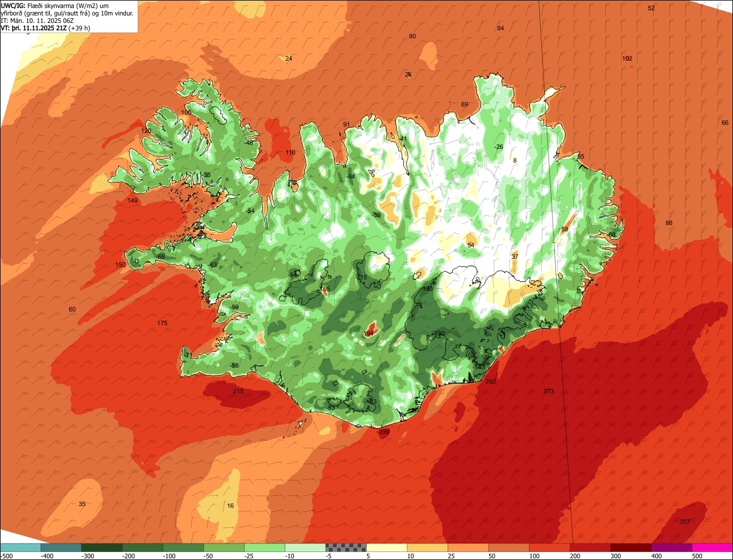Screen dimensions: 733x560
Task: Click the map value 150 off Snæfellsnes
Action: (120, 265)
